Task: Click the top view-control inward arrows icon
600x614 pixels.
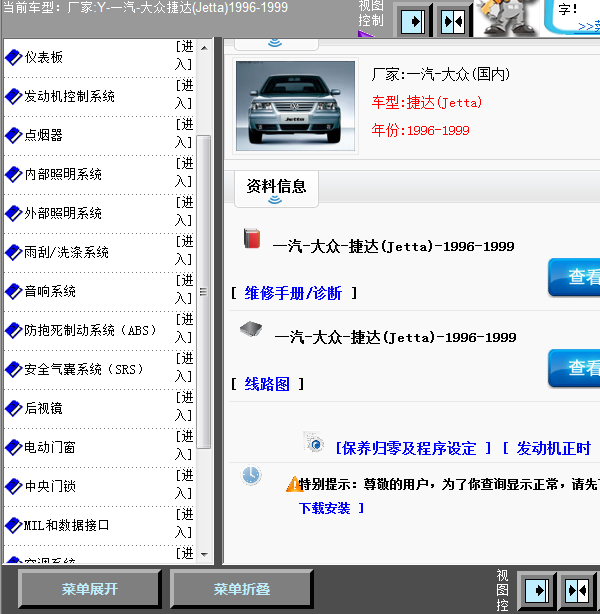Action: point(454,21)
